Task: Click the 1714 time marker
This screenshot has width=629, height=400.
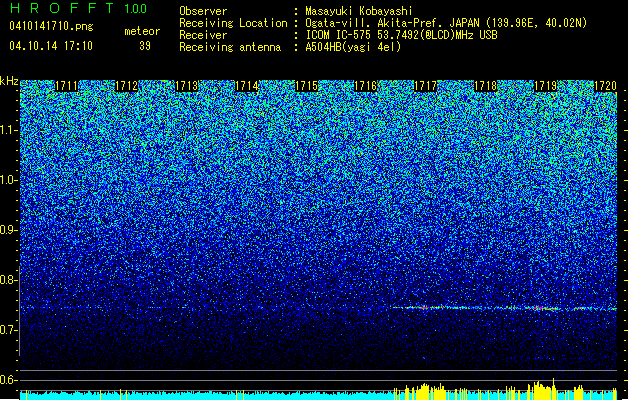Action: (x=246, y=86)
